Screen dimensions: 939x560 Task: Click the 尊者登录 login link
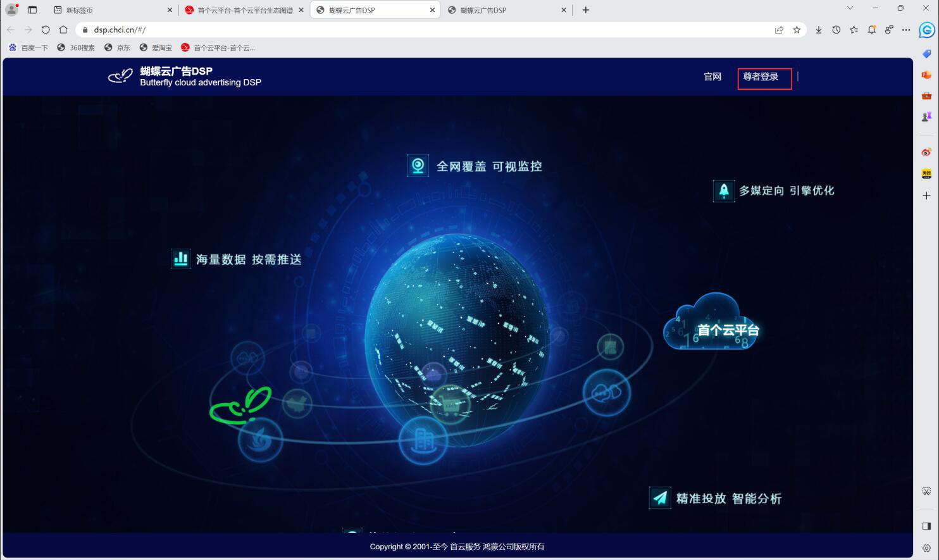point(761,77)
